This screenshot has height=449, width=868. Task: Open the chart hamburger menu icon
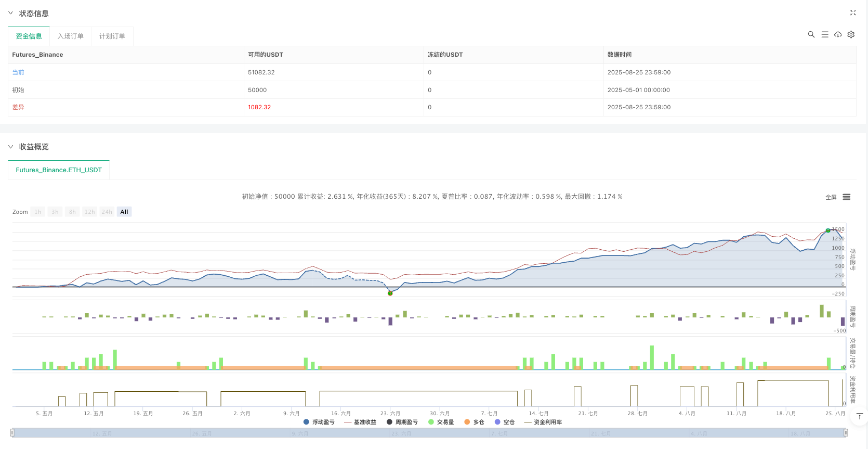(847, 197)
